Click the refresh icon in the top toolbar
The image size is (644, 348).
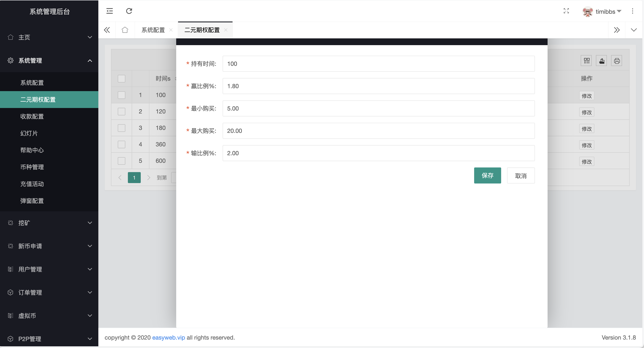[129, 11]
